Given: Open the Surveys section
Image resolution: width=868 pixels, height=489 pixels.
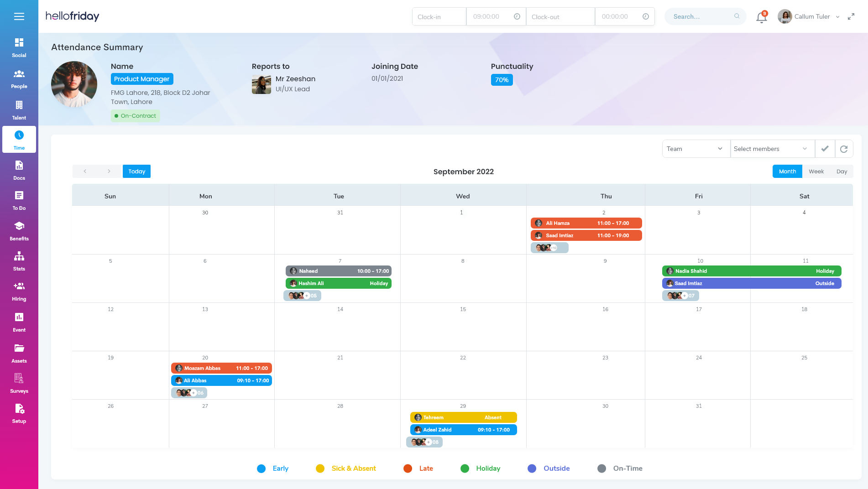Looking at the screenshot, I should [19, 382].
